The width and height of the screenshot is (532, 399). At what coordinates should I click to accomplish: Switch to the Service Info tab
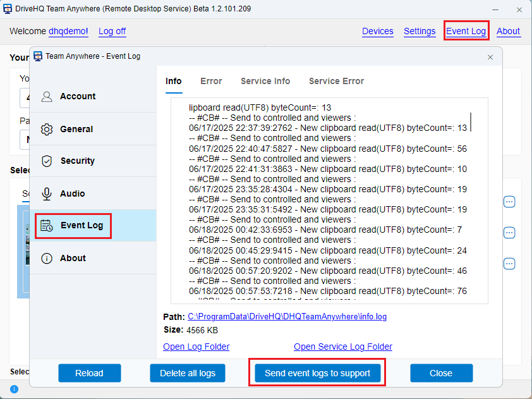click(x=265, y=81)
